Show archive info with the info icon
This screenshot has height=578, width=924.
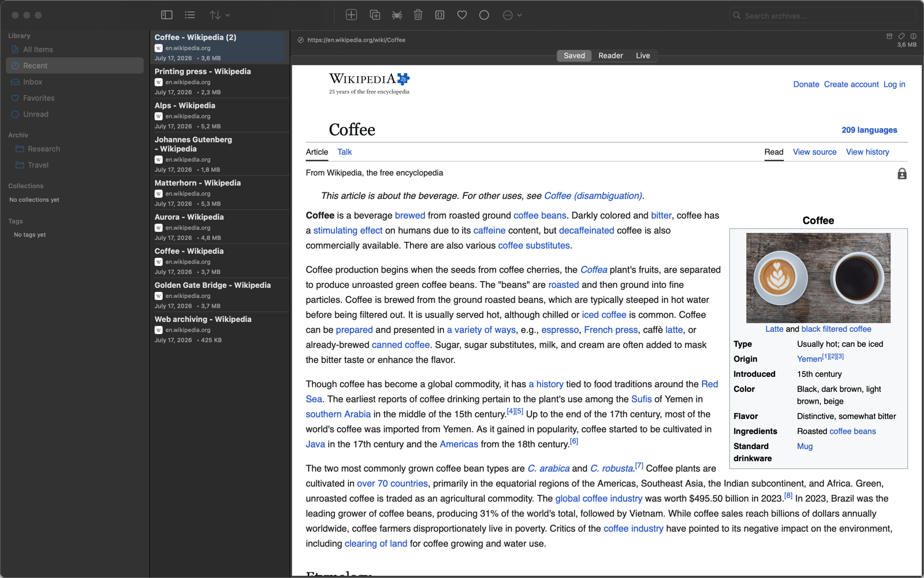pos(913,36)
